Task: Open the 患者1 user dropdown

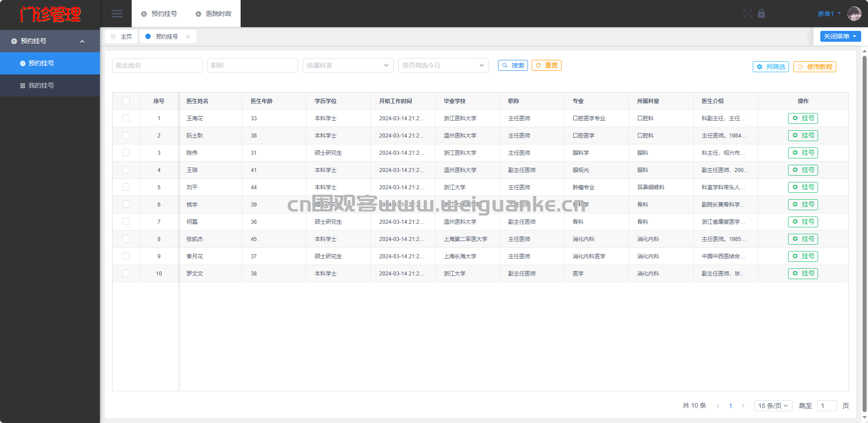Action: pos(829,14)
